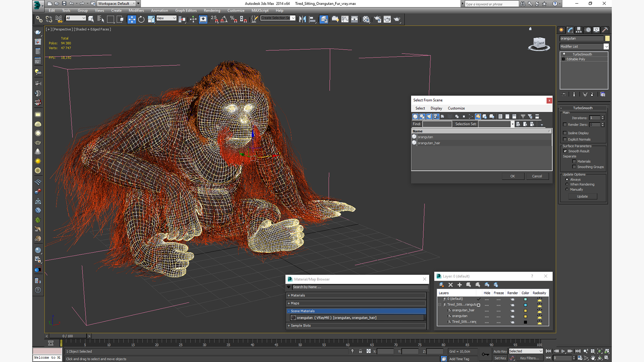The height and width of the screenshot is (362, 644).
Task: Toggle Percent Snap in main toolbar
Action: (234, 19)
